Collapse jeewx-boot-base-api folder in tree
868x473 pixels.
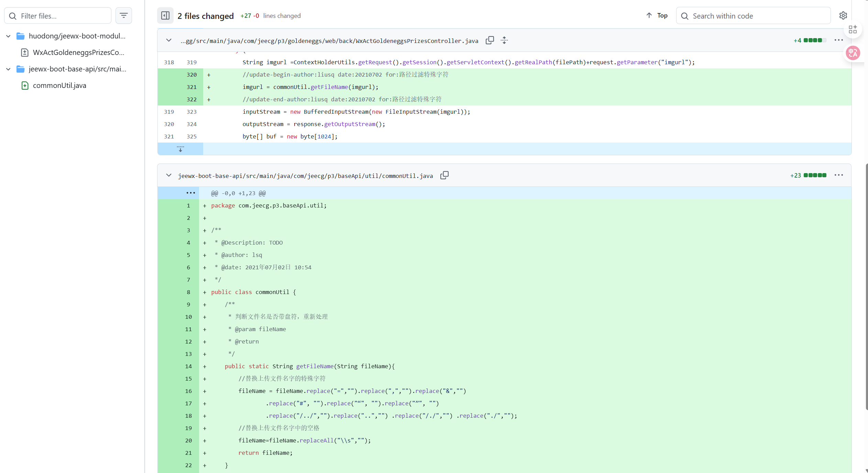point(8,69)
